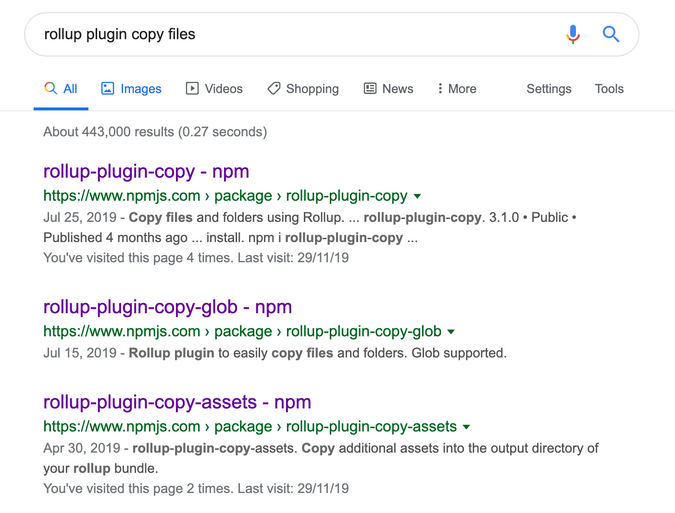Screen dimensions: 675x513
Task: Open the rollup-plugin-copy-glob - npm result
Action: (167, 307)
